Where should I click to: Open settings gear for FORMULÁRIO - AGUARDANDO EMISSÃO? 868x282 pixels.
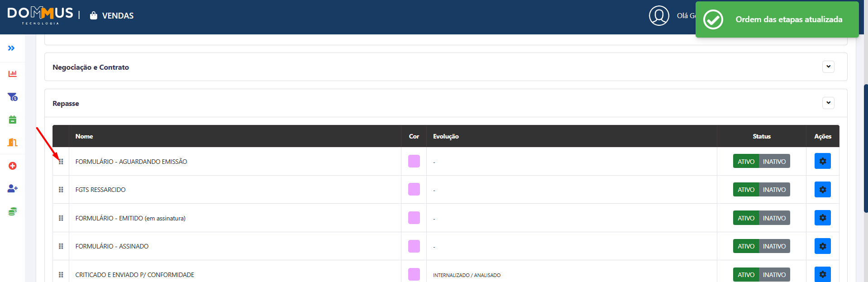822,161
